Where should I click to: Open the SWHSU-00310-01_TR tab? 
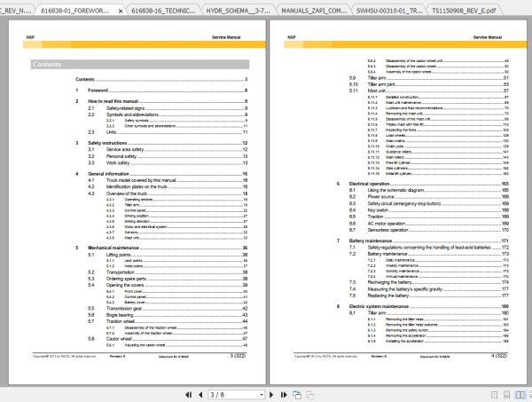click(389, 11)
